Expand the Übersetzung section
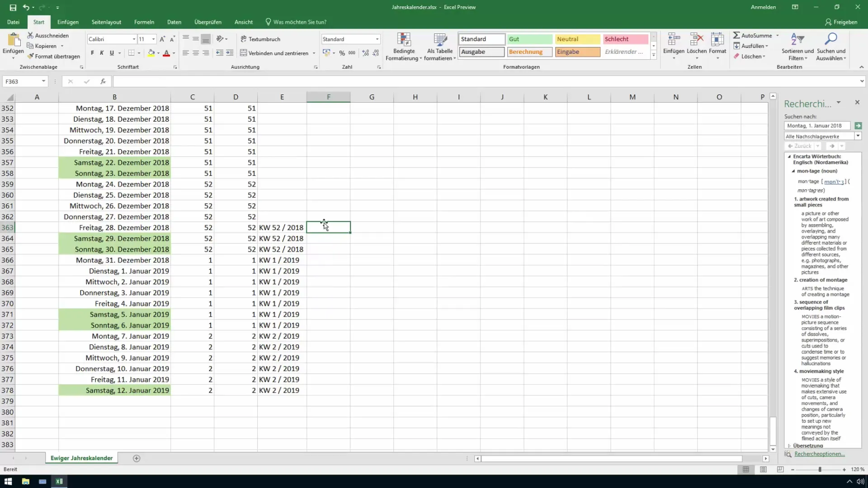868x488 pixels. click(x=789, y=446)
